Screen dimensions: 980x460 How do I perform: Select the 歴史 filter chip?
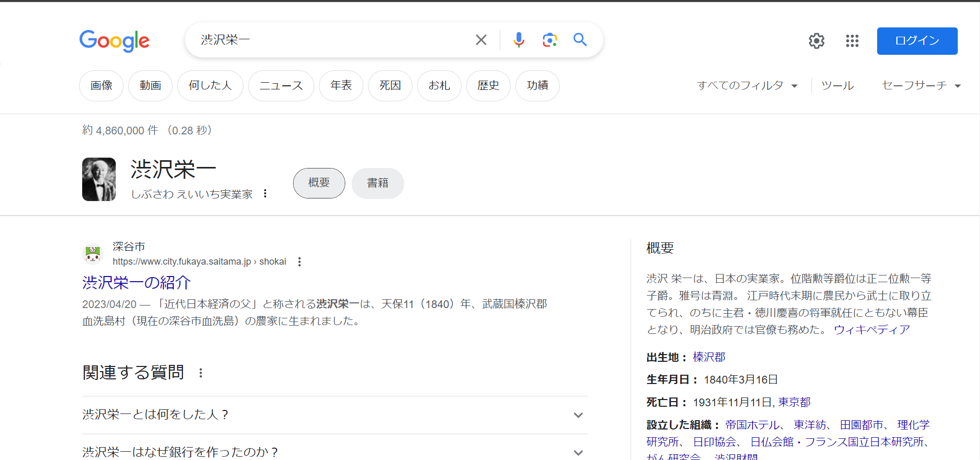[488, 86]
